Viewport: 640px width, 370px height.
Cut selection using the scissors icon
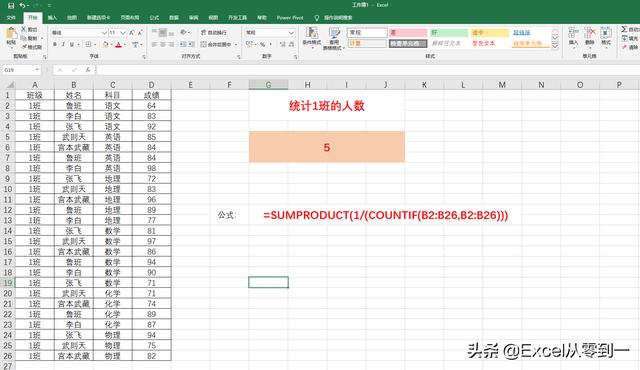(29, 29)
